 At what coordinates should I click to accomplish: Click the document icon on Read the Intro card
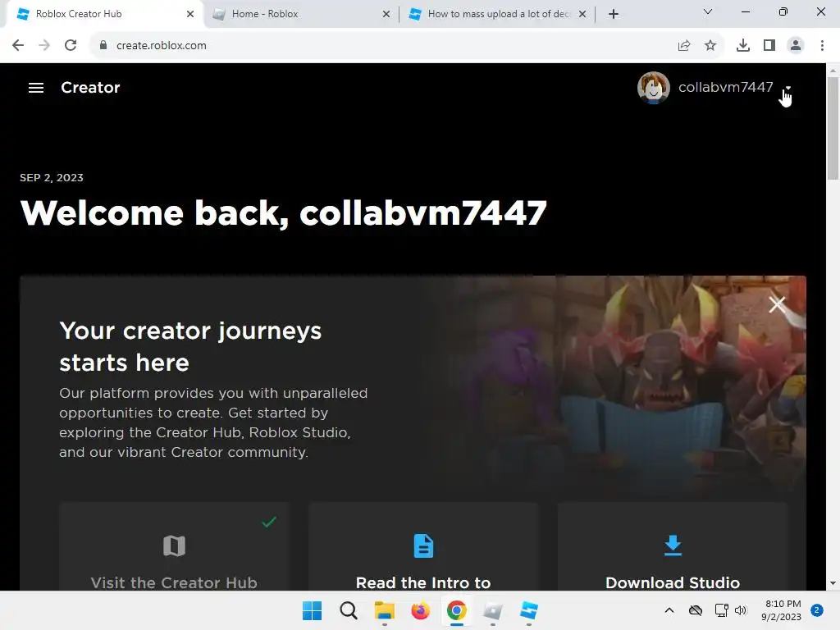click(x=423, y=546)
